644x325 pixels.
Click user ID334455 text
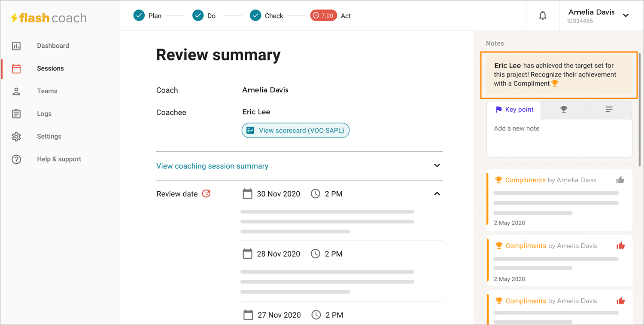[x=580, y=21]
